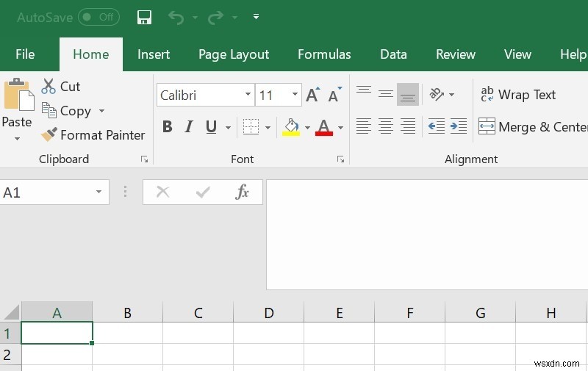Go to the Formulas tab
588x371 pixels.
coord(324,54)
